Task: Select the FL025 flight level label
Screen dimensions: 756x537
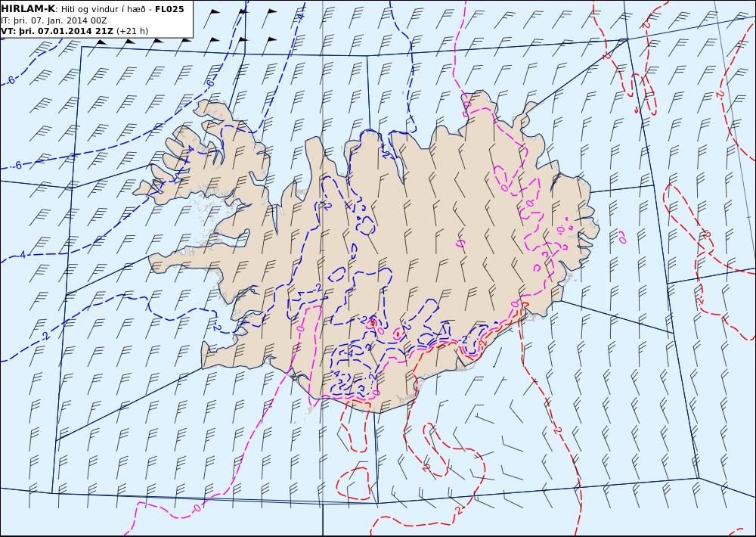Action: (x=169, y=9)
